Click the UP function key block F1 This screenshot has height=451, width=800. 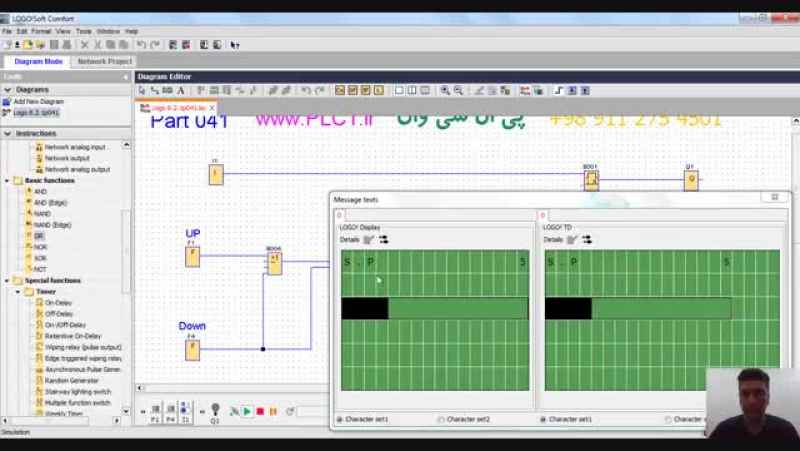click(x=192, y=257)
